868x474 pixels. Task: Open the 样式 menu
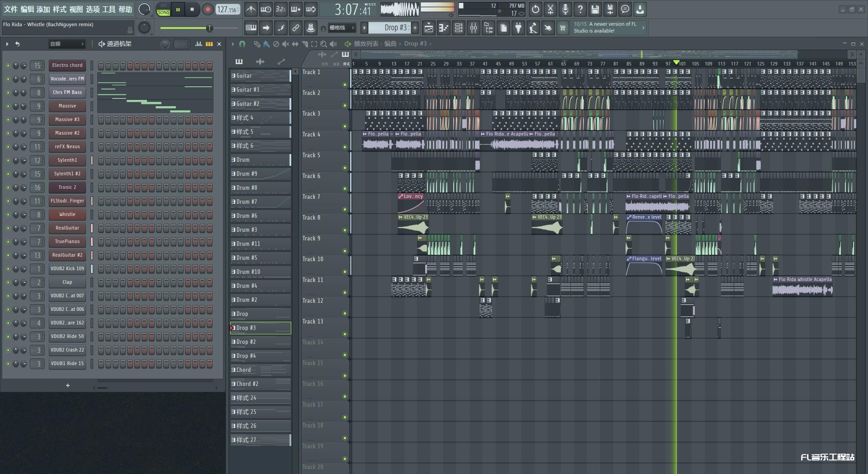60,9
